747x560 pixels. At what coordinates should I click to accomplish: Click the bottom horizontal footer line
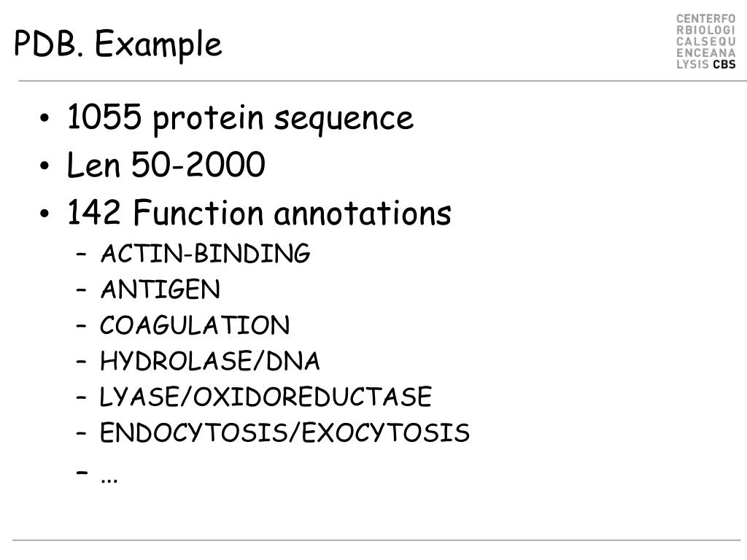click(x=376, y=540)
